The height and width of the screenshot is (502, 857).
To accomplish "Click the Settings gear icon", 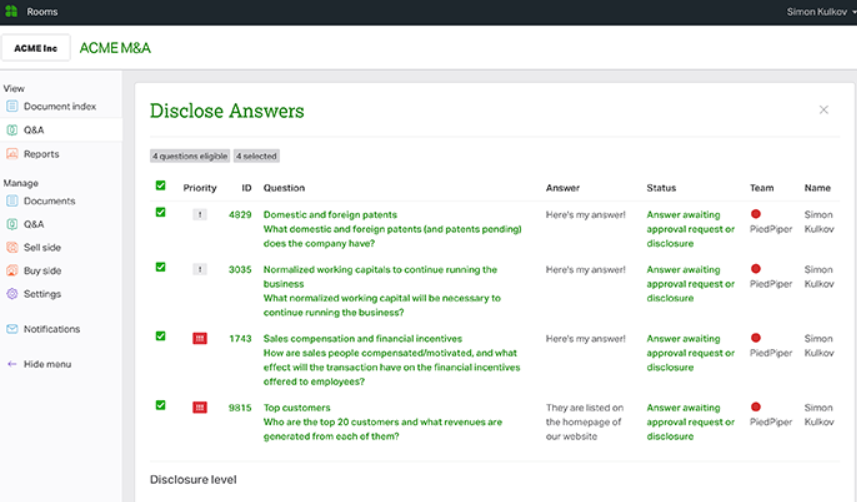I will [x=12, y=294].
